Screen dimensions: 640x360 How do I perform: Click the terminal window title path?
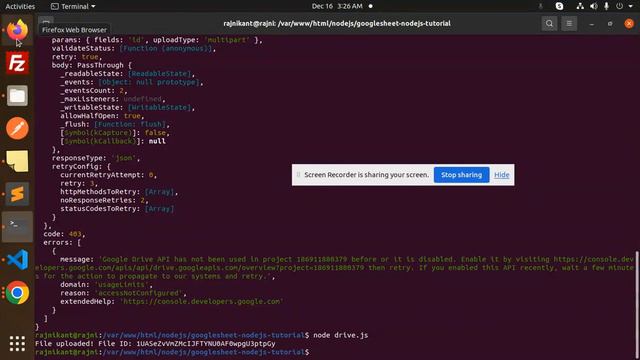(337, 24)
